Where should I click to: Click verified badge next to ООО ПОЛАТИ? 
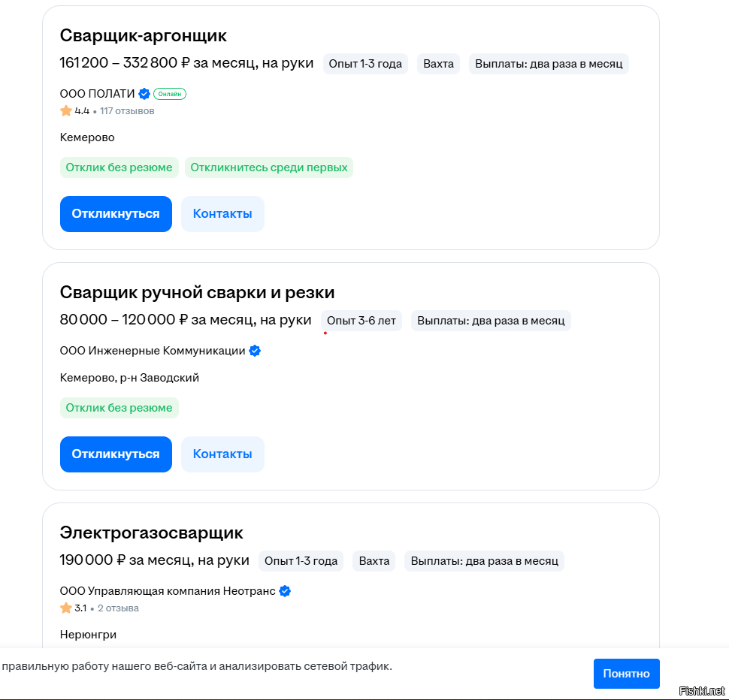pyautogui.click(x=144, y=94)
